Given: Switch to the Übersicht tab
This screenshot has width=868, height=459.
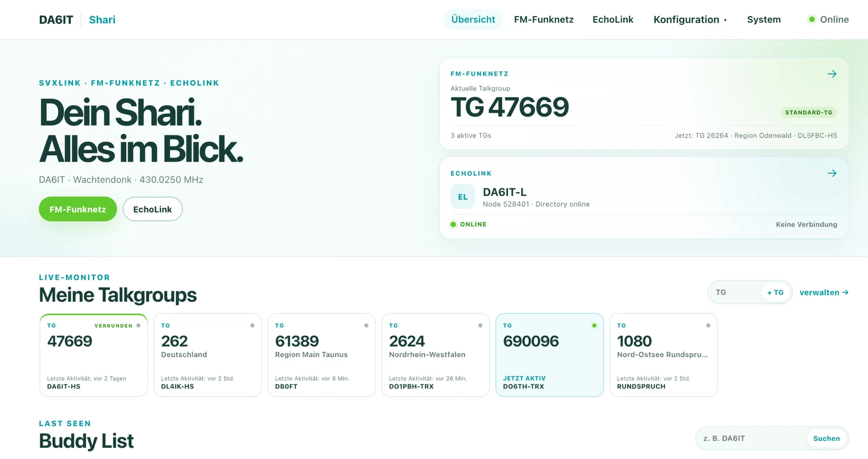Looking at the screenshot, I should click(473, 19).
